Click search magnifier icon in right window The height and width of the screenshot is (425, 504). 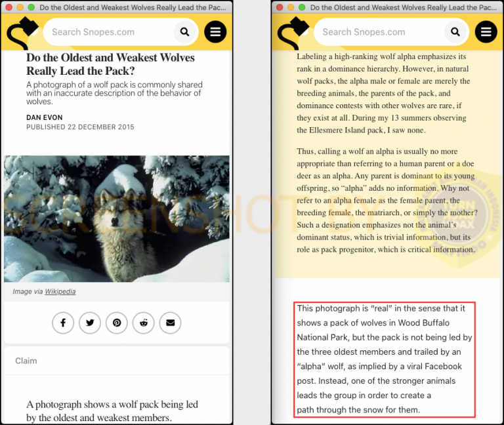coord(455,31)
